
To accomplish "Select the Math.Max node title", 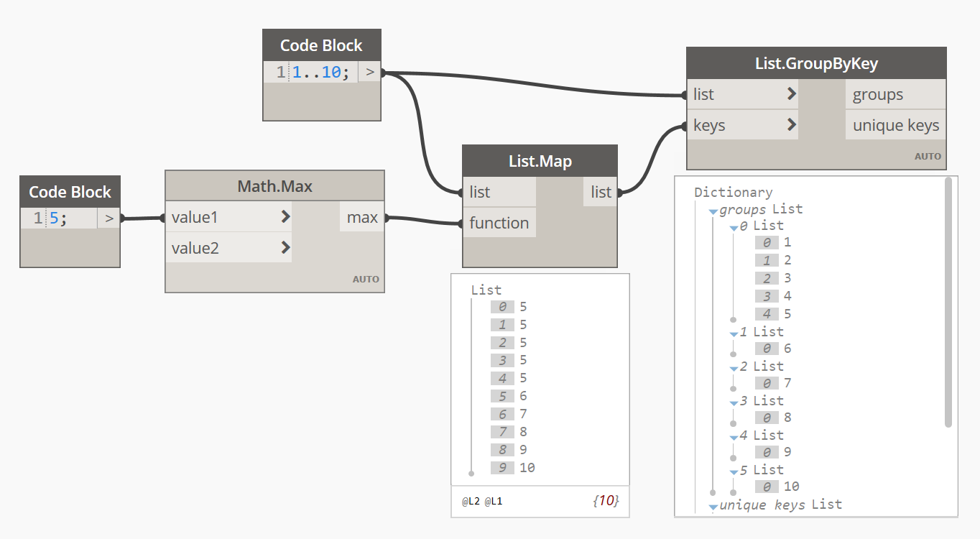I will pos(275,187).
